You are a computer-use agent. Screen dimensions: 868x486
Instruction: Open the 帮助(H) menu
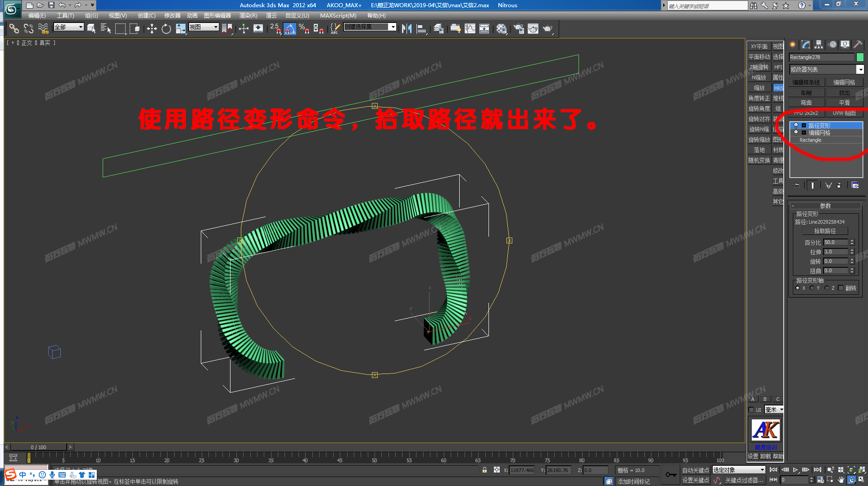click(376, 16)
